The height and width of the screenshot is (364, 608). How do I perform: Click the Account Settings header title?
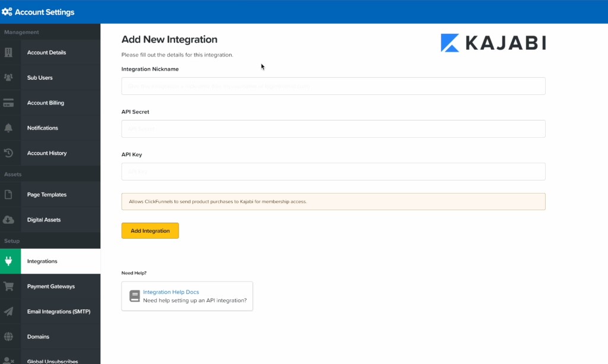coord(45,12)
